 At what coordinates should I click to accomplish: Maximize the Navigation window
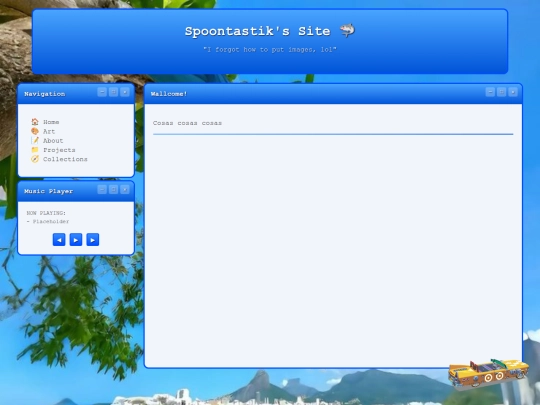coord(113,92)
